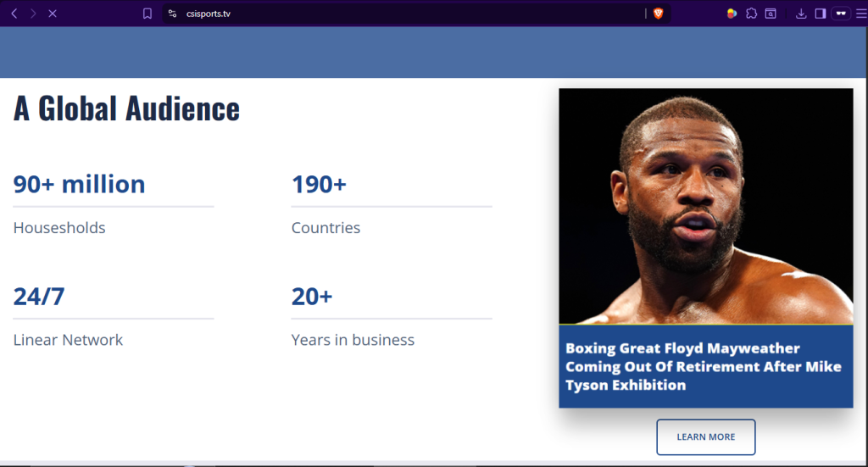Open Brave Shields lion icon
Viewport: 868px width, 467px height.
point(658,14)
